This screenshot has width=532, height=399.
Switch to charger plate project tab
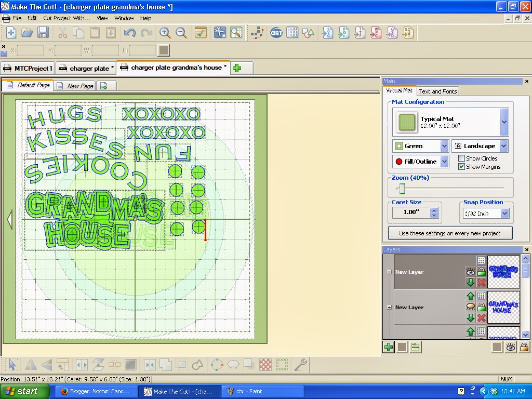click(x=87, y=68)
